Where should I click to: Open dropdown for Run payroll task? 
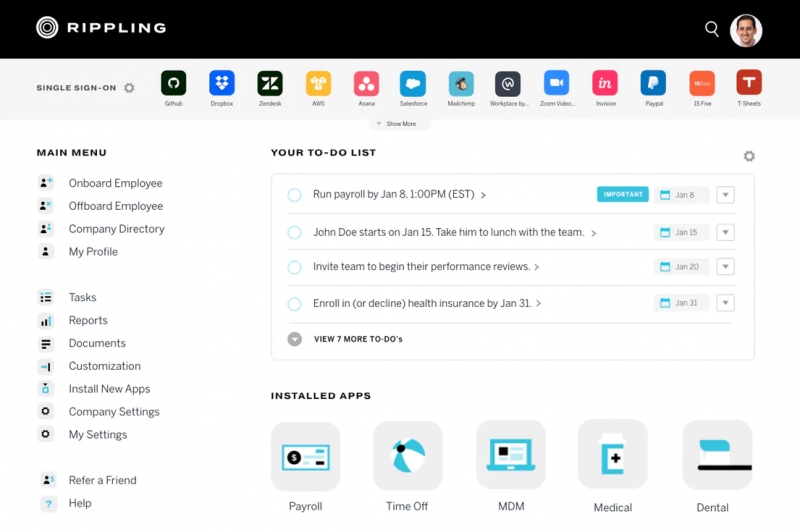point(725,195)
